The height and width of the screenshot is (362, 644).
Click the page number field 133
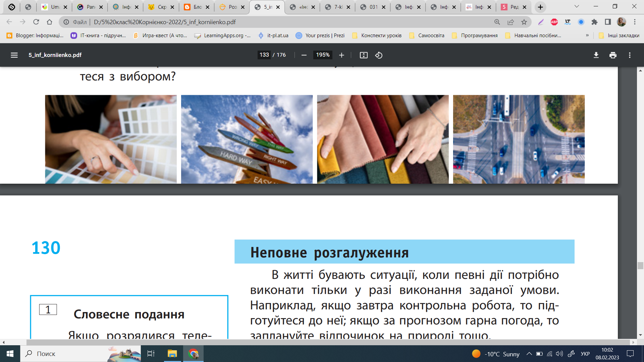pyautogui.click(x=264, y=55)
